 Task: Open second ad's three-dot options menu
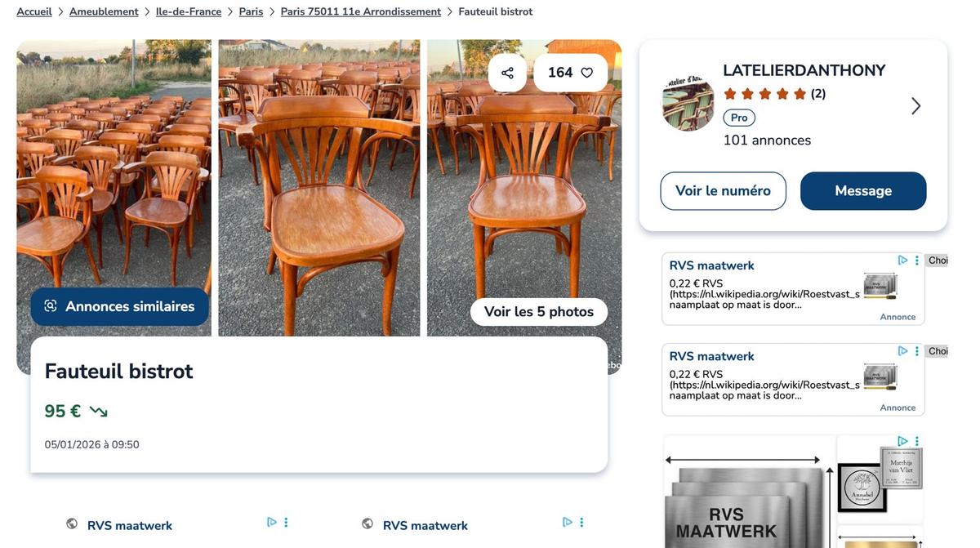coord(917,351)
